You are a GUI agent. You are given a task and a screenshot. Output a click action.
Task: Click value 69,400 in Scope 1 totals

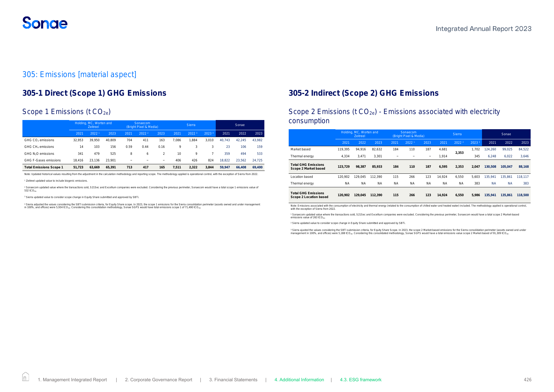[x=257, y=167]
